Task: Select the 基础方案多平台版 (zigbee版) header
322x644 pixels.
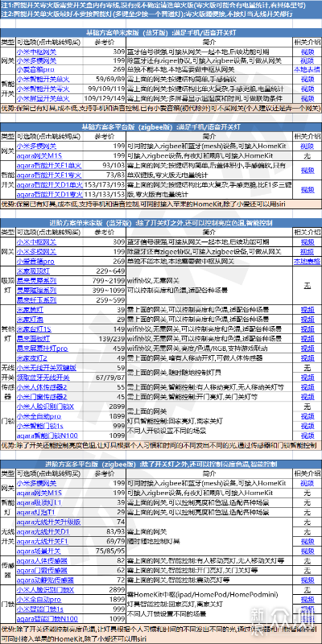Action: click(160, 128)
